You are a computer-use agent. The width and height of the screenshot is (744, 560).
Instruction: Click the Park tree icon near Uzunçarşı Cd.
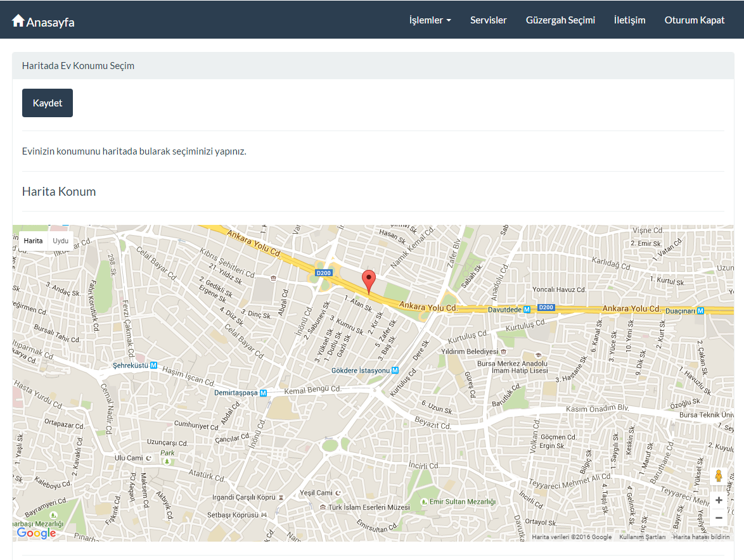(x=167, y=461)
